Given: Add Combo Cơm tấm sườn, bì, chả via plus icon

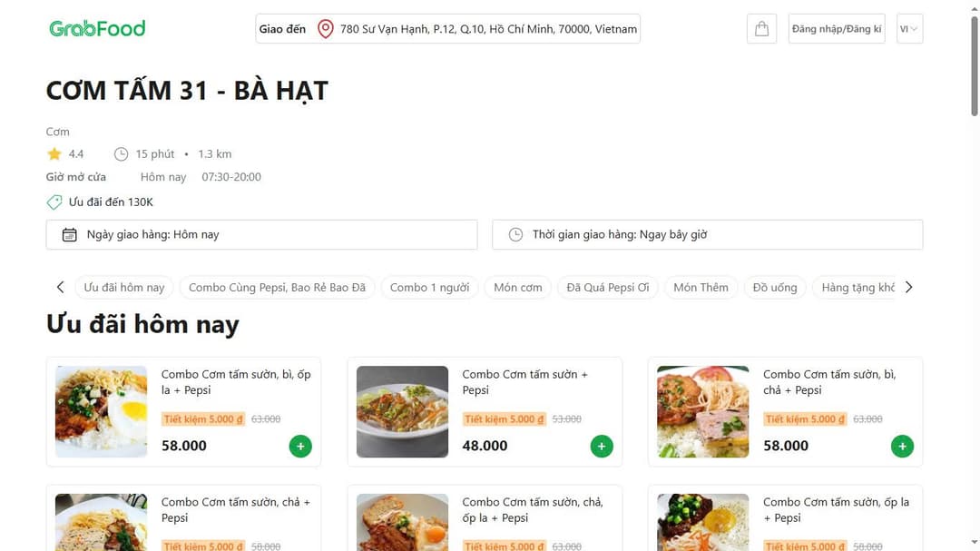Looking at the screenshot, I should [902, 446].
